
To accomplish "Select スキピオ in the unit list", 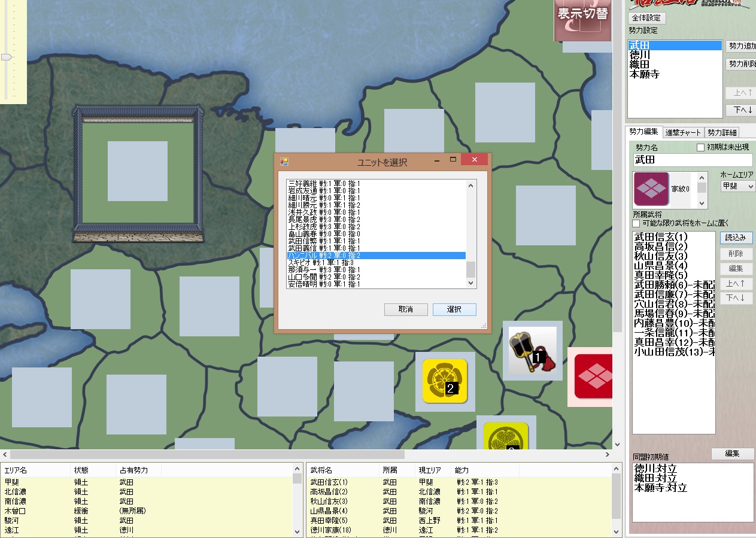I will pyautogui.click(x=376, y=263).
